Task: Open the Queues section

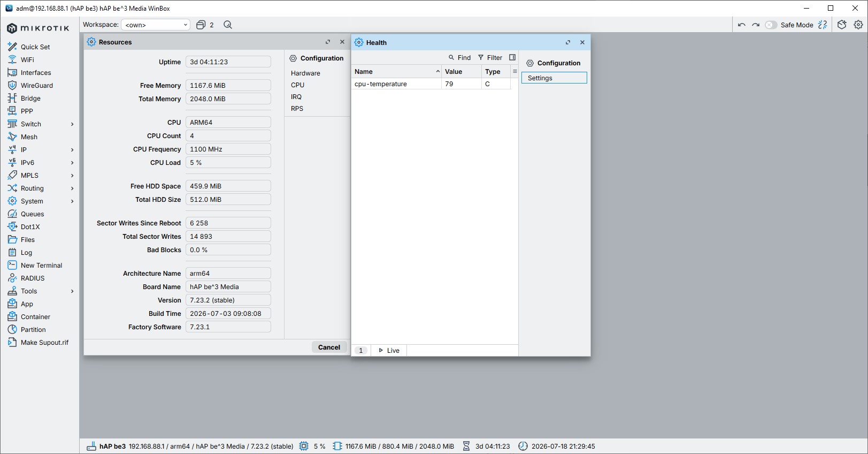Action: point(32,214)
